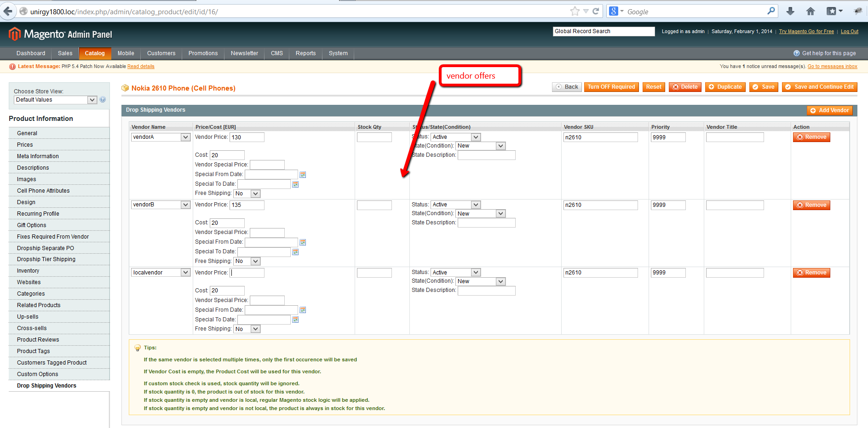Click the bookmark star icon in address bar
The image size is (868, 428).
point(575,11)
